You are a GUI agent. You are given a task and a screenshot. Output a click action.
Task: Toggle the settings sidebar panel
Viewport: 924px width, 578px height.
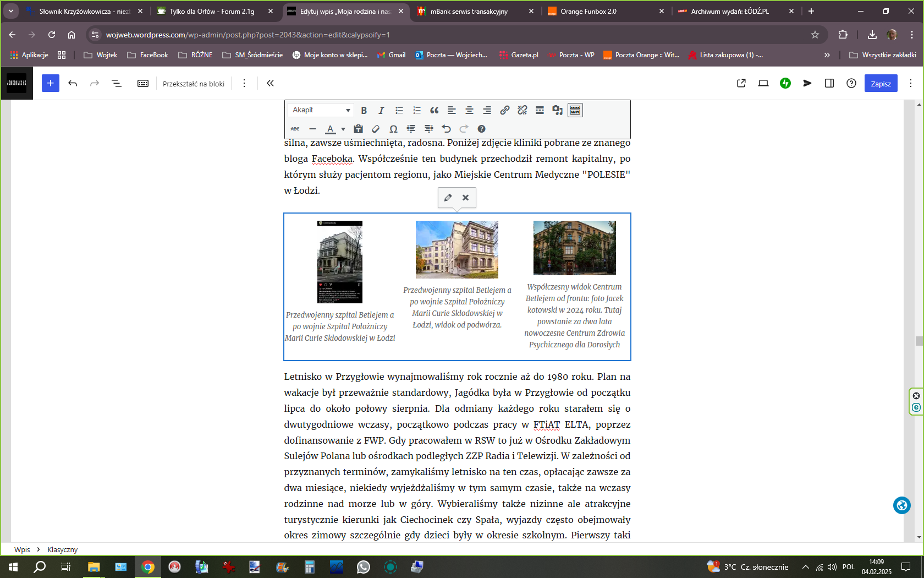(829, 83)
